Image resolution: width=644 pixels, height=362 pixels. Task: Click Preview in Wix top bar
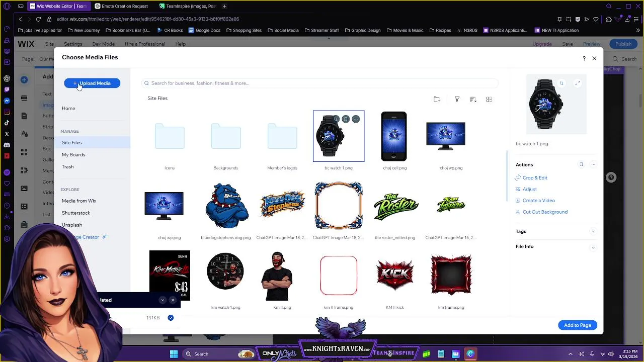tap(592, 44)
